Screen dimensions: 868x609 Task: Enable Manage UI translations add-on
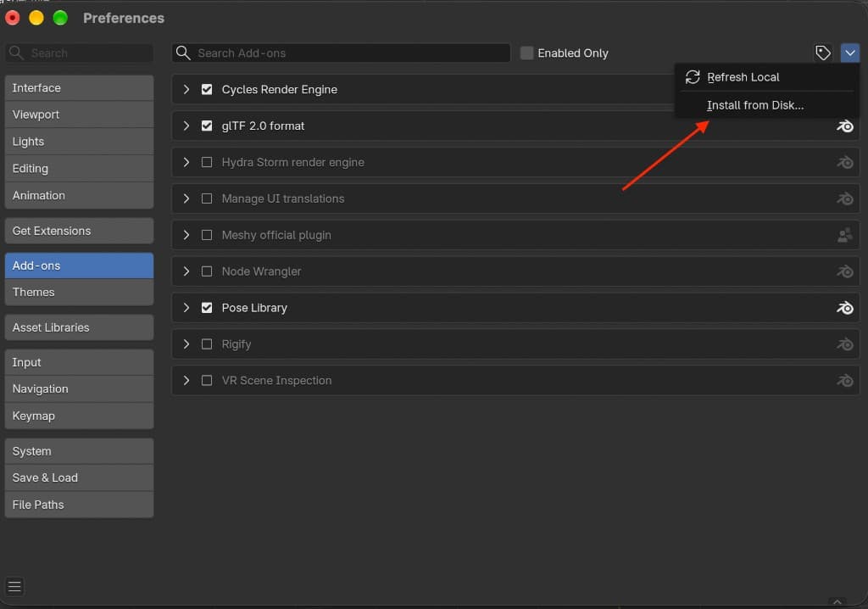207,198
